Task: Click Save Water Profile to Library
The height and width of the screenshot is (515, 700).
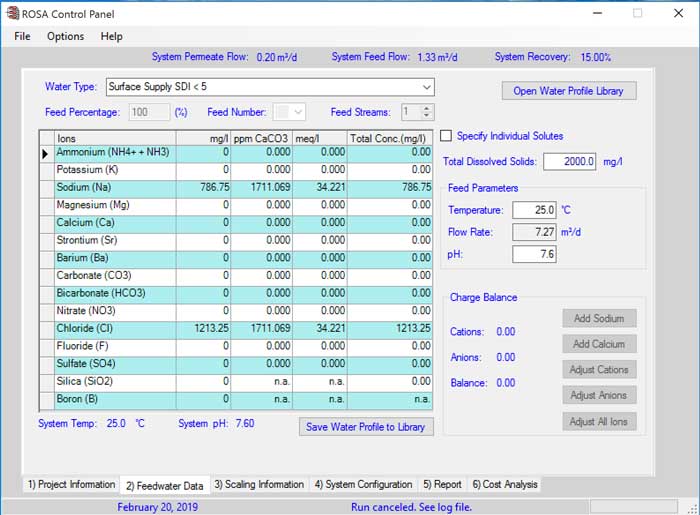Action: (366, 427)
